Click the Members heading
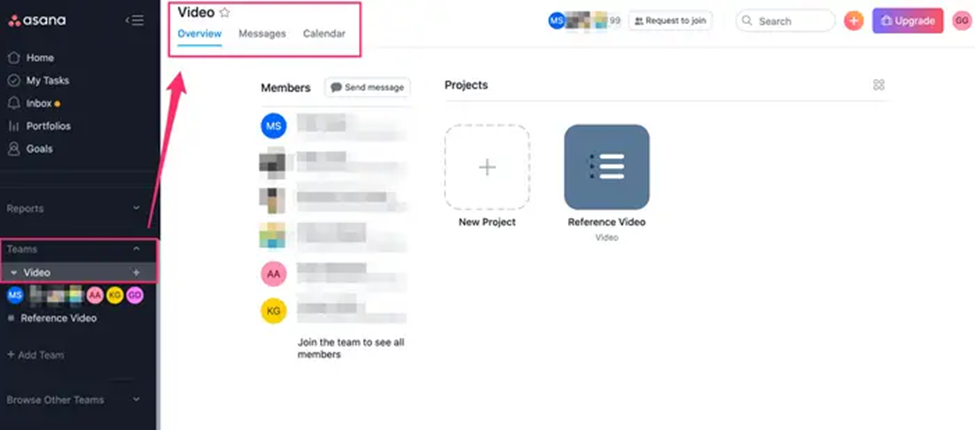This screenshot has height=430, width=975. point(285,88)
